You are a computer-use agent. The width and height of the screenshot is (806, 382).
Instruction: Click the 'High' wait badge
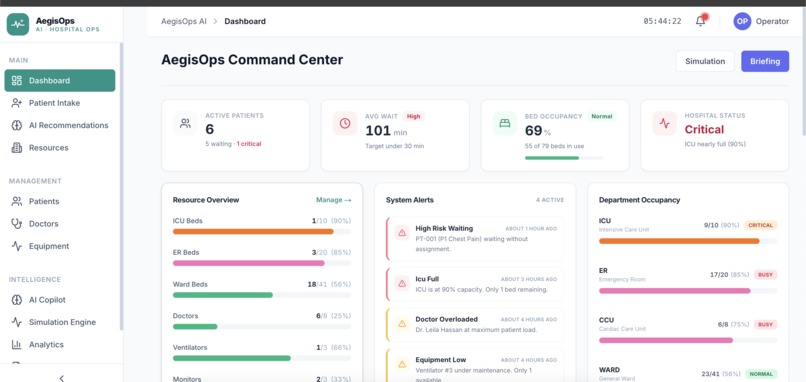tap(413, 116)
